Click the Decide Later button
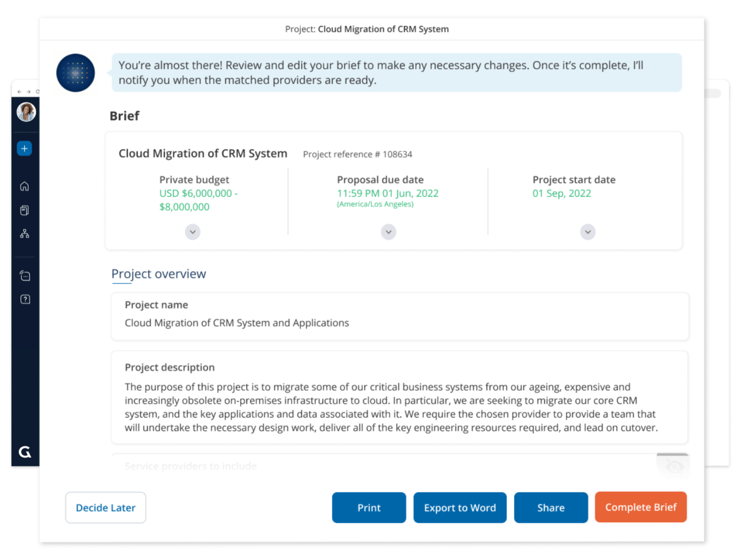Image resolution: width=747 pixels, height=560 pixels. tap(106, 508)
